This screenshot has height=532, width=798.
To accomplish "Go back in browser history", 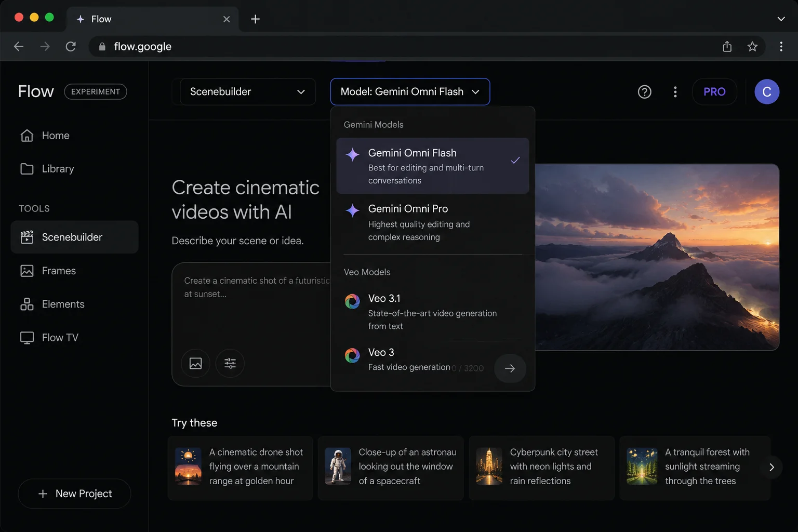I will (19, 46).
